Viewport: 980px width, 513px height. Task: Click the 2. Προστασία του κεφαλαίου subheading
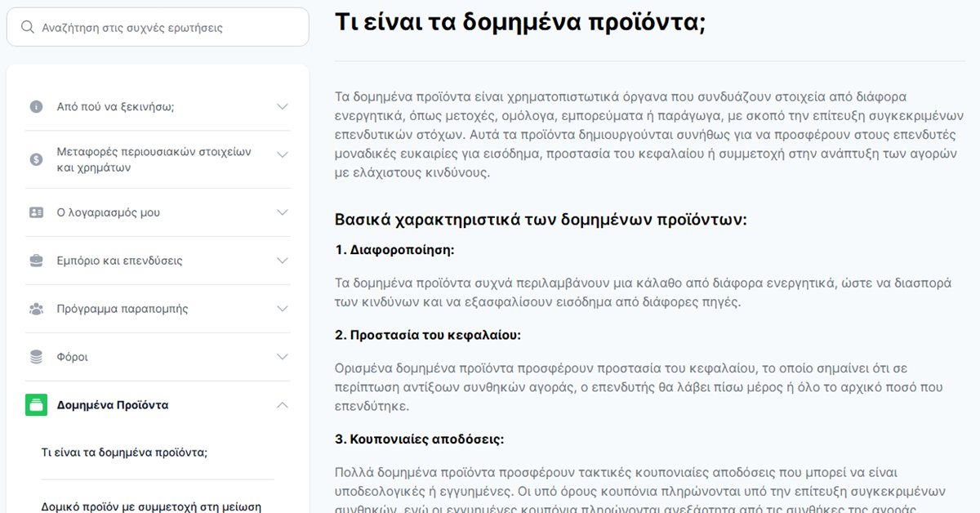tap(428, 335)
